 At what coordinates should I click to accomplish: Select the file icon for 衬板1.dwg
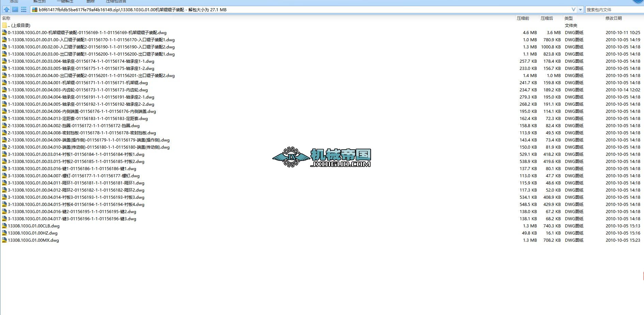[4, 154]
